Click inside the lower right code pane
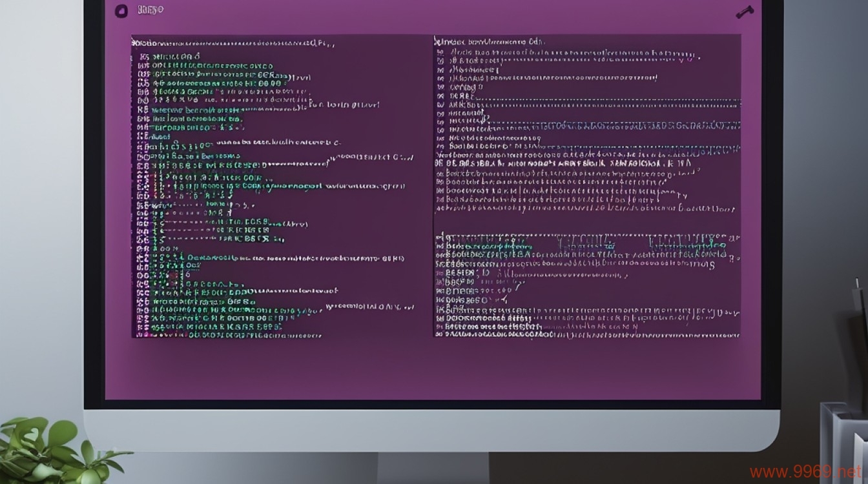The image size is (868, 484). point(587,284)
